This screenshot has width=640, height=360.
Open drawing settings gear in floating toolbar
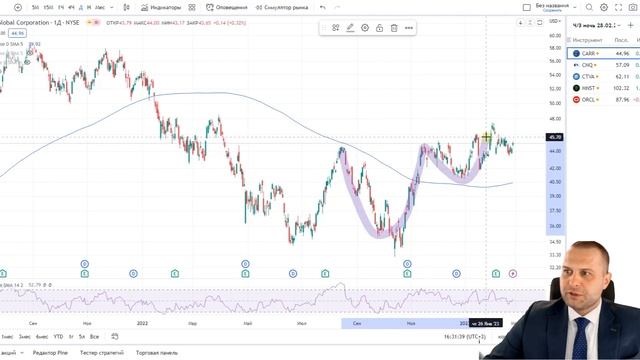pyautogui.click(x=365, y=28)
